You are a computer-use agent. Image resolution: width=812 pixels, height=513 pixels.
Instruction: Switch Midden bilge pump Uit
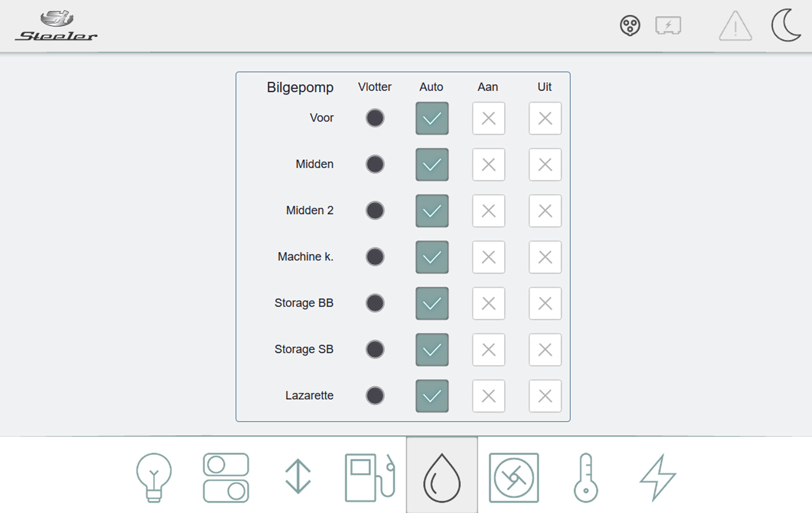click(x=545, y=165)
